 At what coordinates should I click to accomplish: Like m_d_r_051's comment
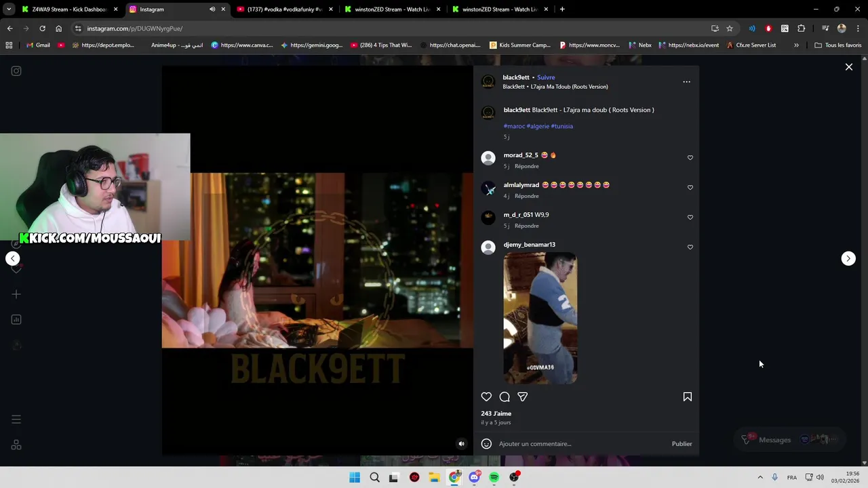click(690, 217)
